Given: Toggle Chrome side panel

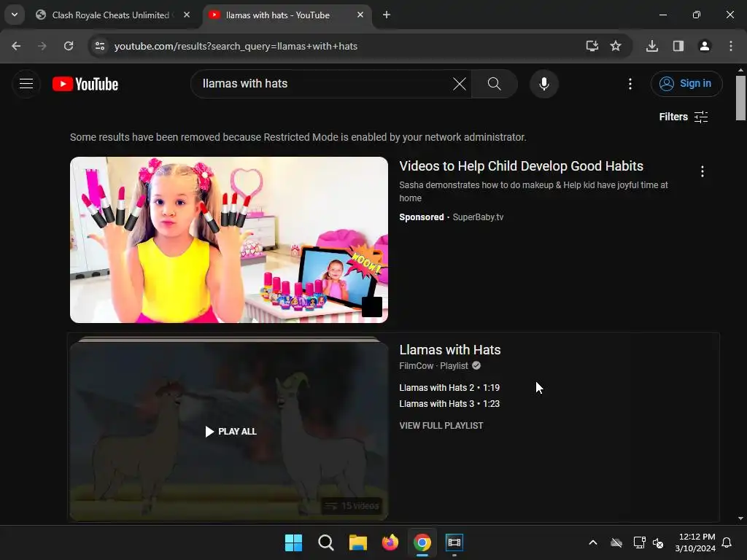Looking at the screenshot, I should 678,46.
